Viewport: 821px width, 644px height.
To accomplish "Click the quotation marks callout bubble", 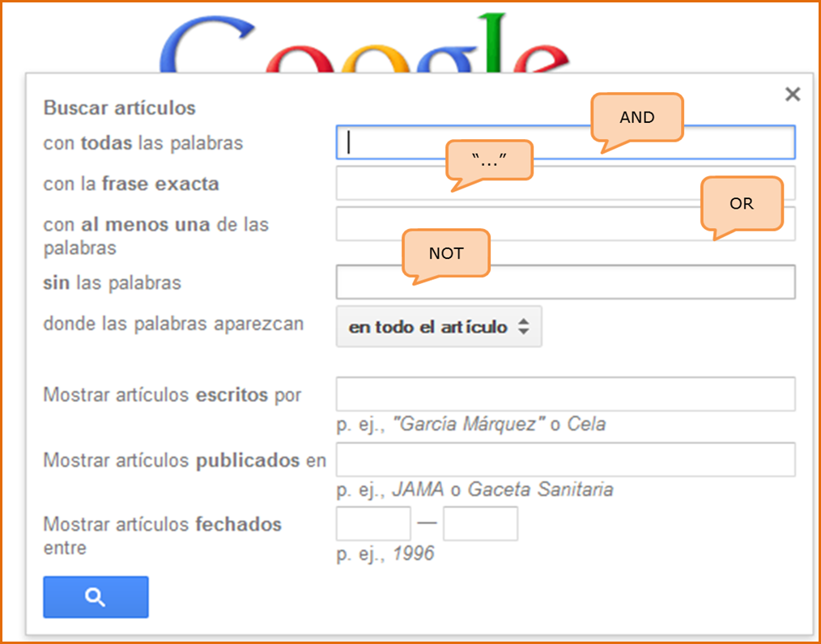I will [489, 159].
